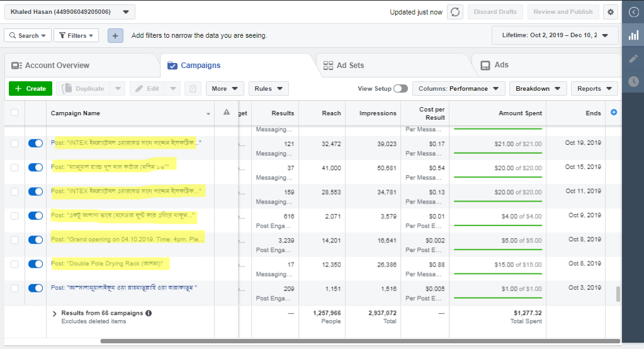Image resolution: width=644 pixels, height=349 pixels.
Task: Expand Results from 66 campaigns row
Action: [x=55, y=314]
